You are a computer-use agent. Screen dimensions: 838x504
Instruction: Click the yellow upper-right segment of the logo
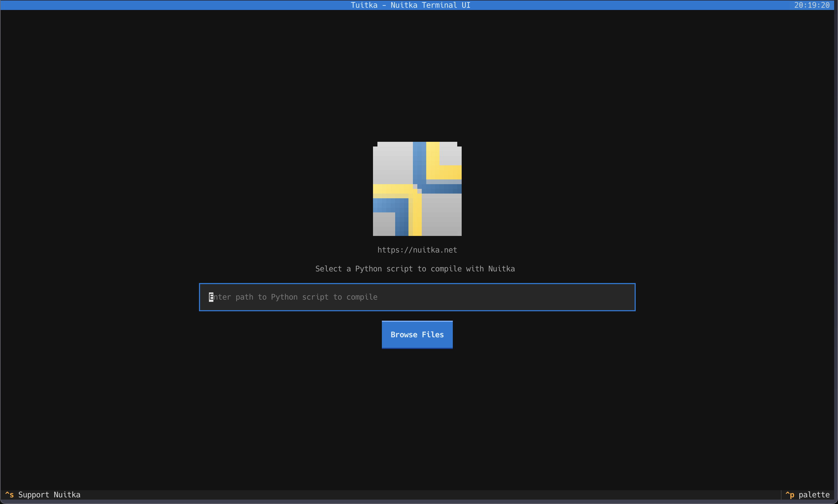coord(443,160)
